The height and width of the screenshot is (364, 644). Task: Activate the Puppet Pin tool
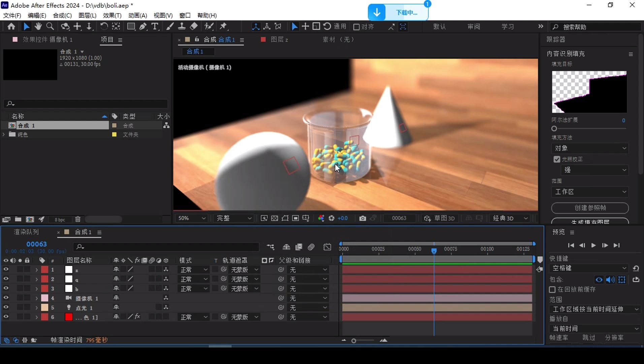pos(224,26)
